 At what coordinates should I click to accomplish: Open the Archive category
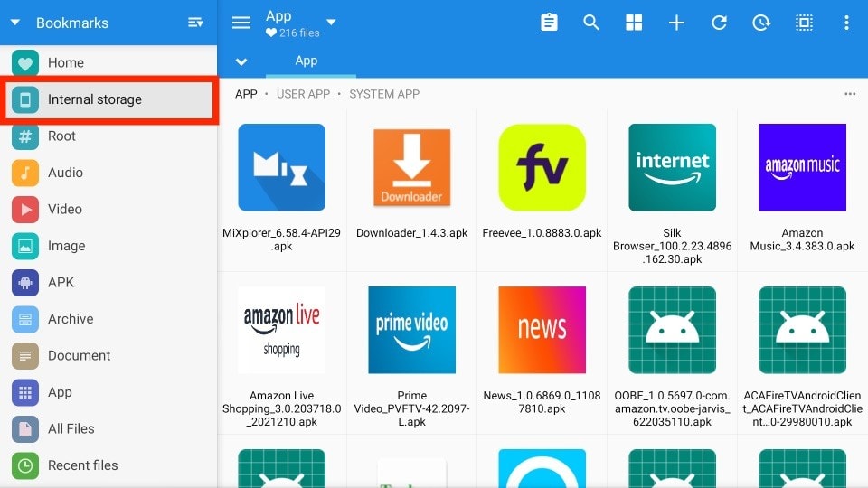(x=108, y=319)
